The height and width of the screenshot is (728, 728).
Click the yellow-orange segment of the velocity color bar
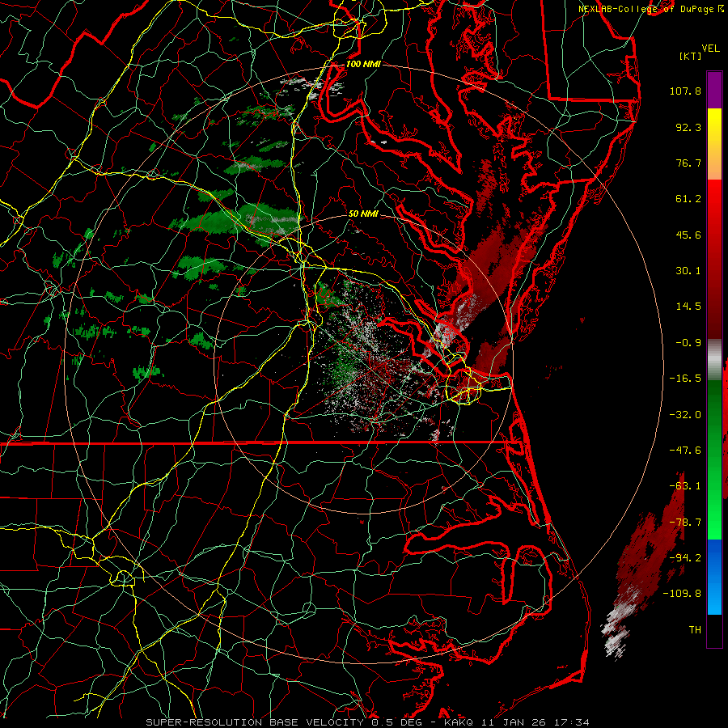click(x=714, y=144)
